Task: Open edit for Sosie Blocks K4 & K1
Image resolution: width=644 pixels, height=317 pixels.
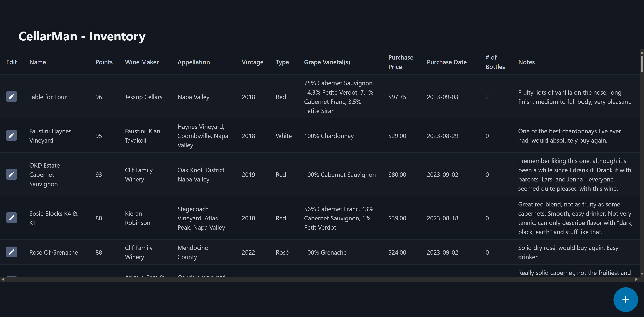Action: click(x=12, y=218)
